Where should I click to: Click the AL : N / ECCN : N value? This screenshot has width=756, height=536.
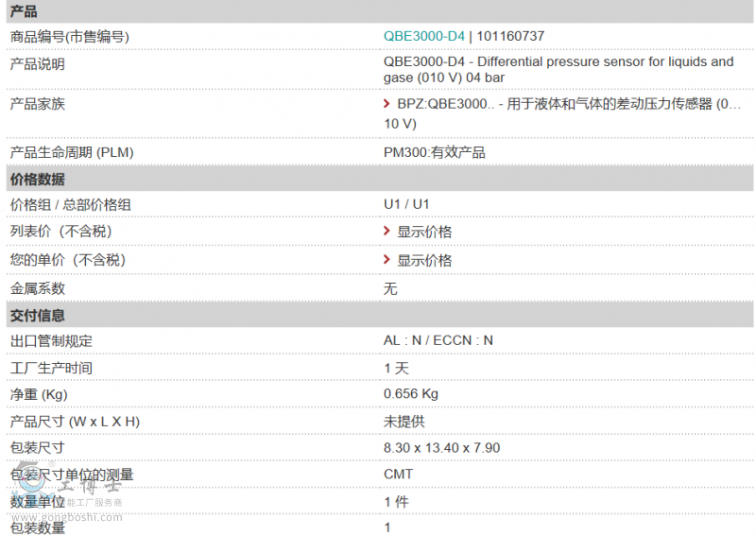(438, 340)
